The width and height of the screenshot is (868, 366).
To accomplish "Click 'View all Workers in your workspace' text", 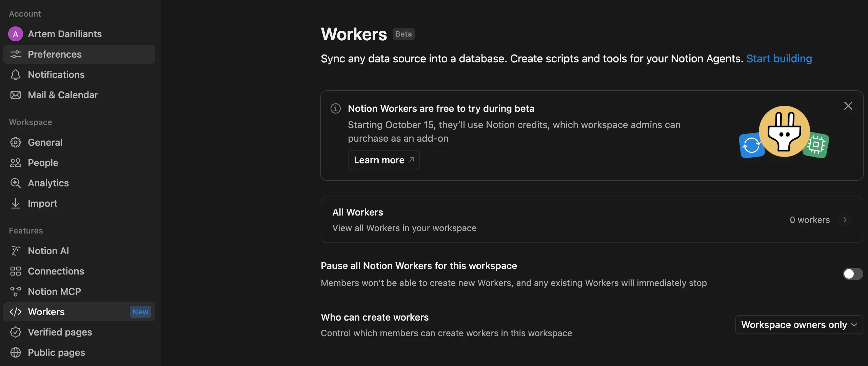I will (405, 228).
